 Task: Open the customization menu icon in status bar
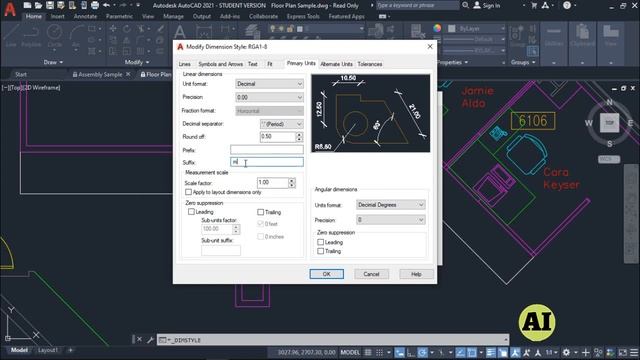[634, 352]
